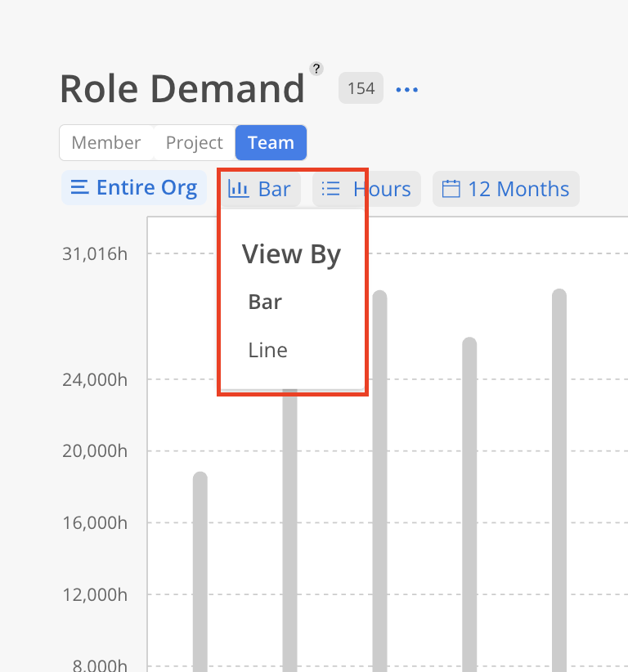Open the Hours unit dropdown
This screenshot has height=672, width=628.
(x=366, y=189)
